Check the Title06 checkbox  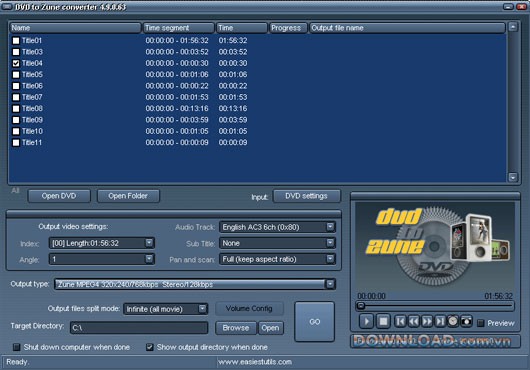pos(16,86)
